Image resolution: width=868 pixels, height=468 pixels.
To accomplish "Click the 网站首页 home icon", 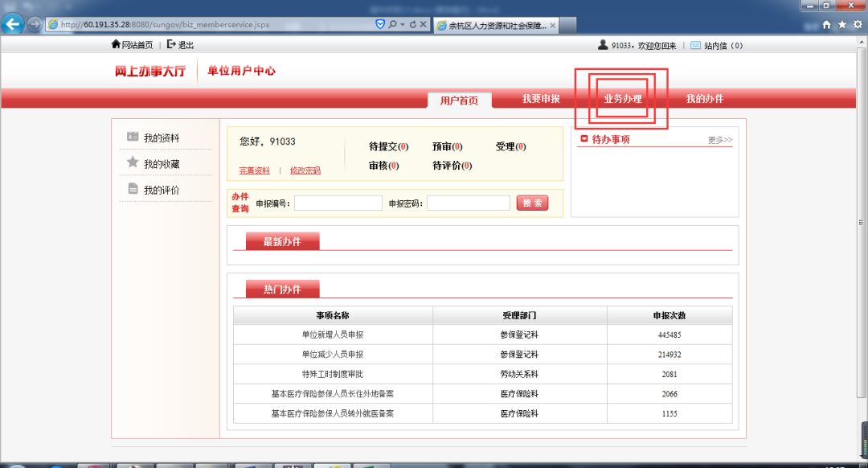I will pos(114,44).
